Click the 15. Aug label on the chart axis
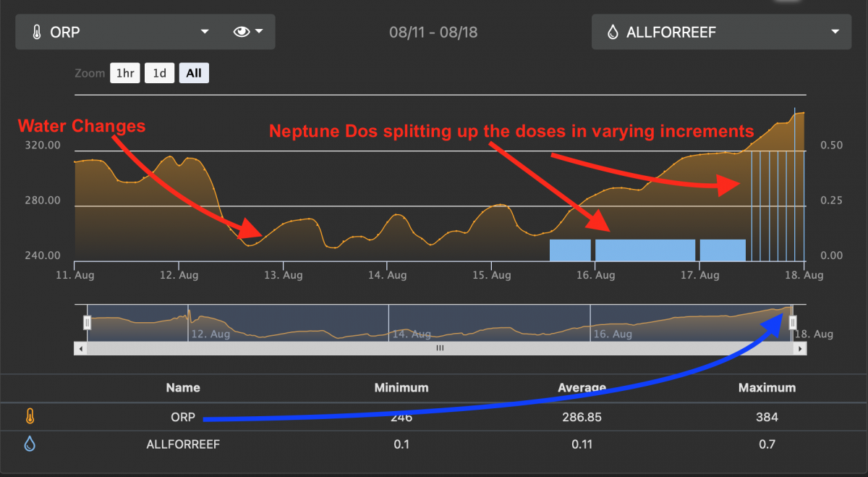The width and height of the screenshot is (868, 477). pos(492,275)
